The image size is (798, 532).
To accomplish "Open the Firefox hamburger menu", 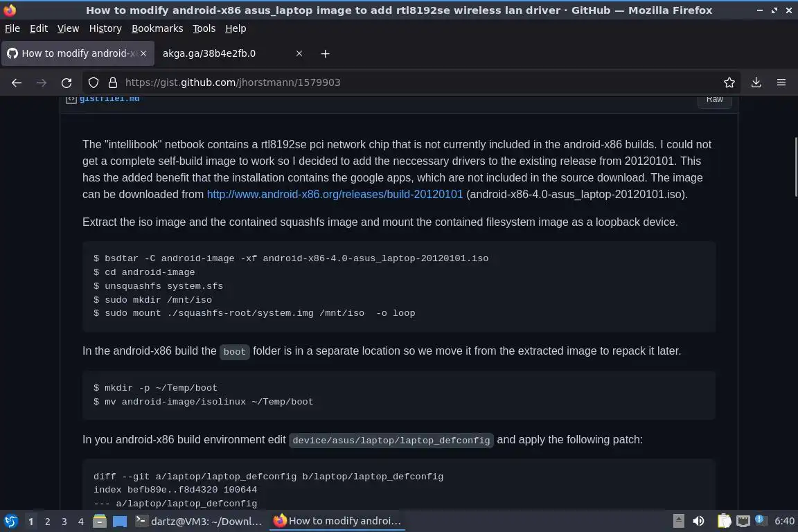I will pos(781,82).
